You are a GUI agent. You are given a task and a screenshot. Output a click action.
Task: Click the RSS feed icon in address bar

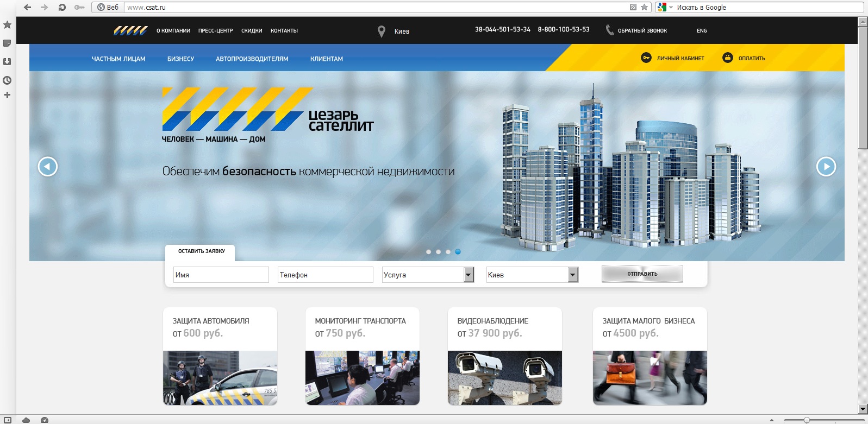coord(633,7)
